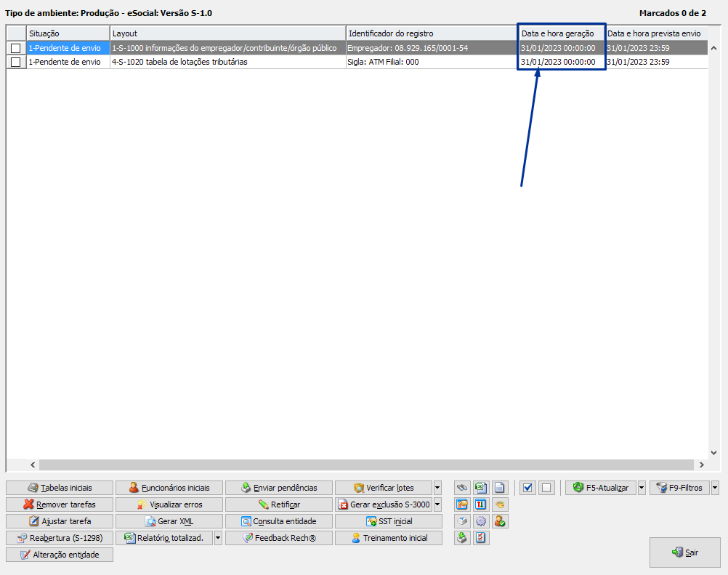Viewport: 728px width, 575px height.
Task: Open the dropdown arrow next to F5-Atualizar
Action: (x=642, y=488)
